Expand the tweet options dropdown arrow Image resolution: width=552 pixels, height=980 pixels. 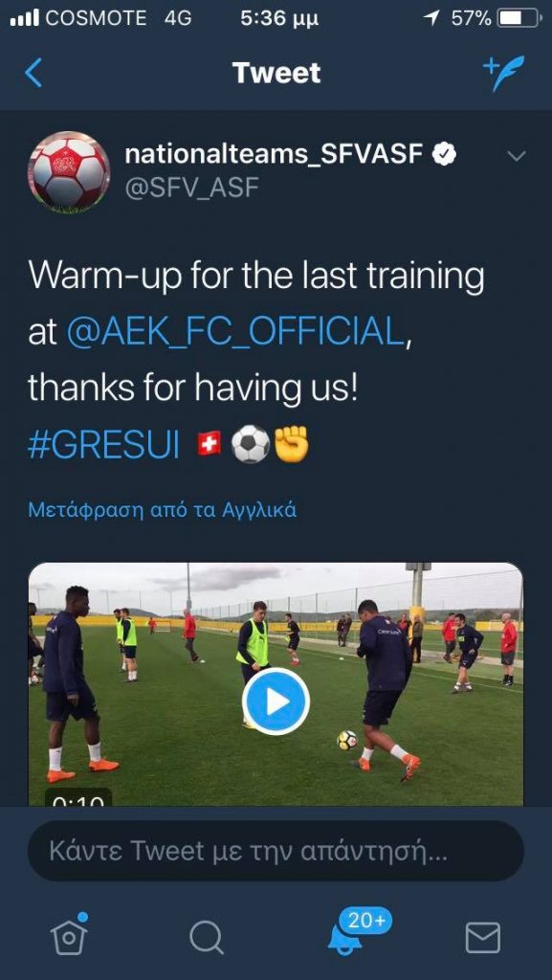tap(517, 156)
